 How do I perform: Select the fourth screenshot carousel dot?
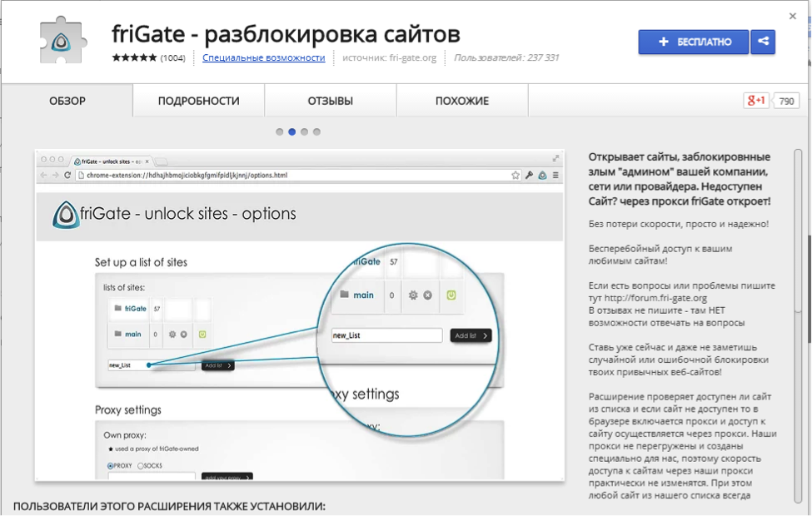317,132
